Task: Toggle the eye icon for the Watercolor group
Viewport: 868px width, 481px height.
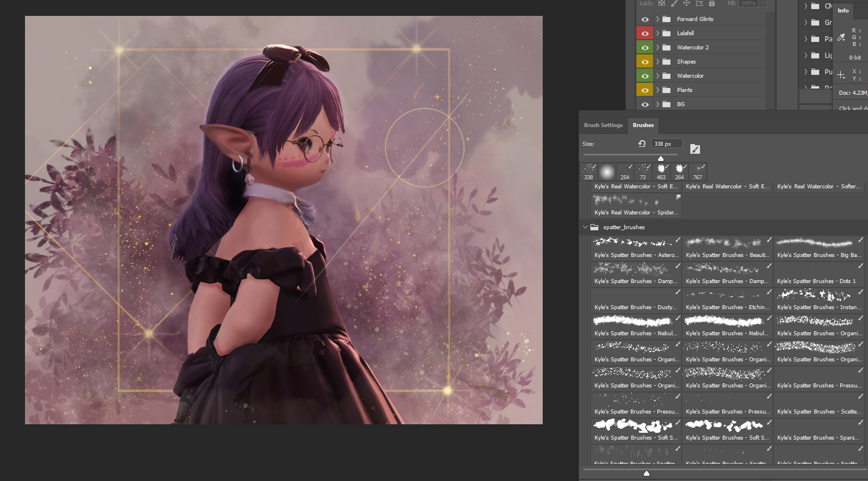Action: point(645,76)
